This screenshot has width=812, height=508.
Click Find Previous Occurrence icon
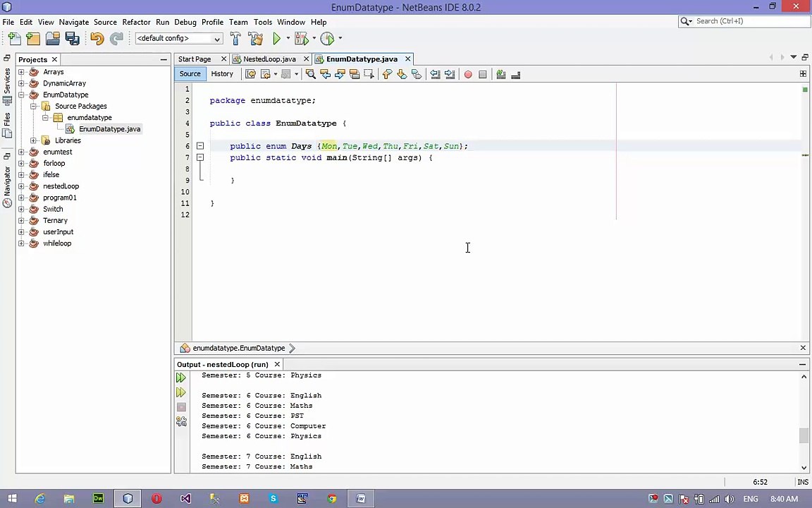point(325,74)
